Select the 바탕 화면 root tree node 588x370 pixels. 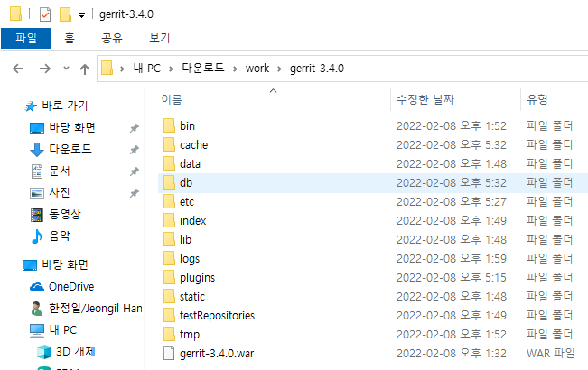65,264
